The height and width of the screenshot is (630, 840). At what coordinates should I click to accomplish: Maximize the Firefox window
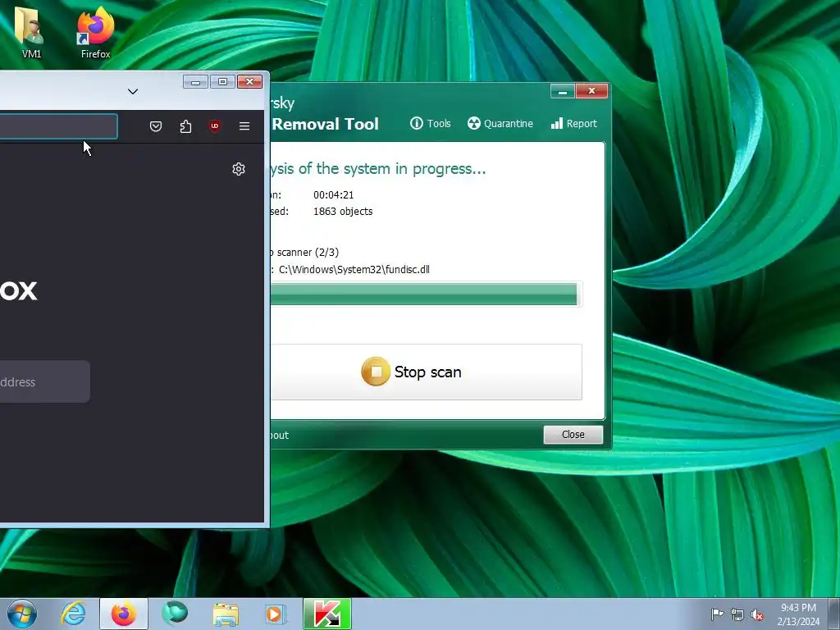(x=222, y=82)
